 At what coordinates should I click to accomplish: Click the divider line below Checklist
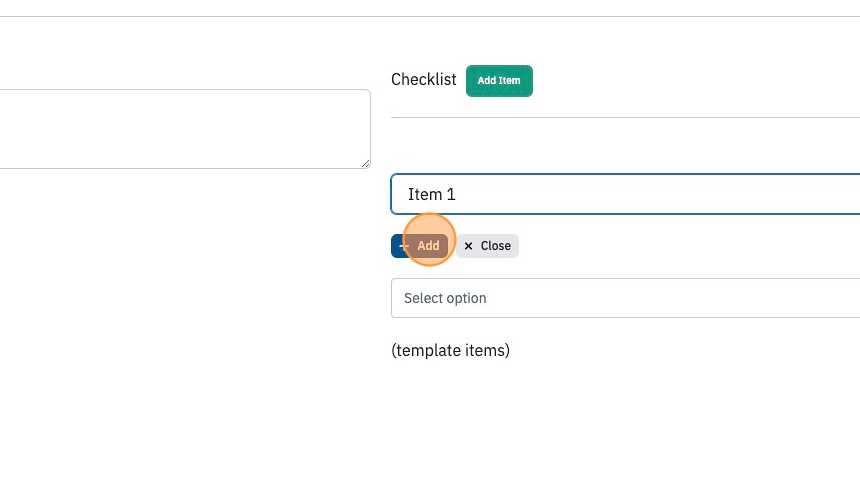coord(625,117)
